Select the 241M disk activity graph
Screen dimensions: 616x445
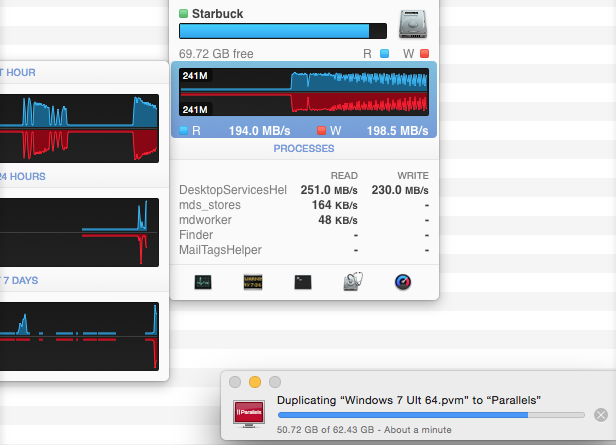304,92
